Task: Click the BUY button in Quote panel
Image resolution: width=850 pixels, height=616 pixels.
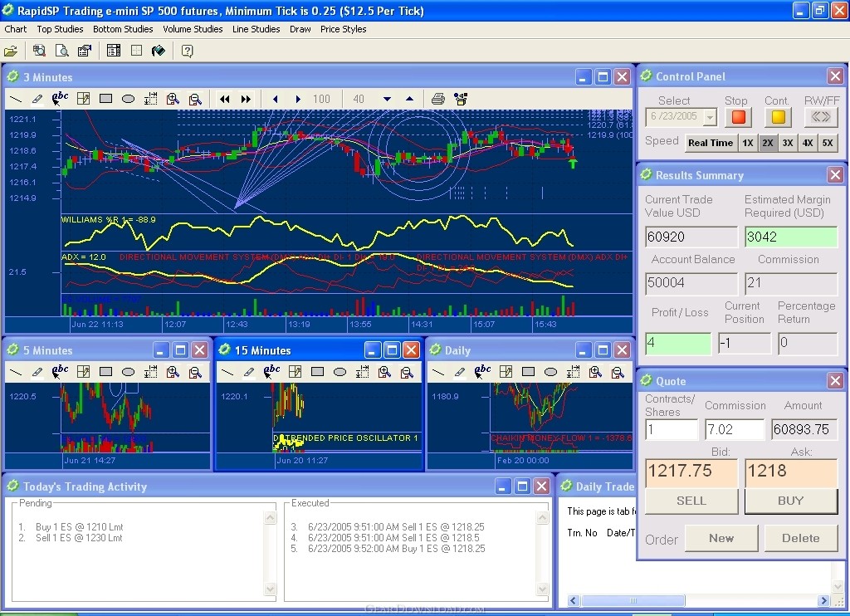Action: (x=791, y=501)
